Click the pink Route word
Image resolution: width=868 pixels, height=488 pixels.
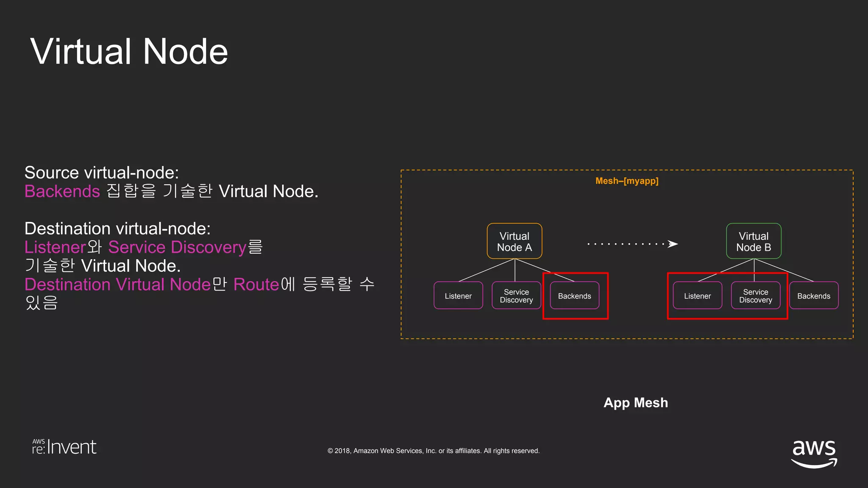[x=256, y=285]
